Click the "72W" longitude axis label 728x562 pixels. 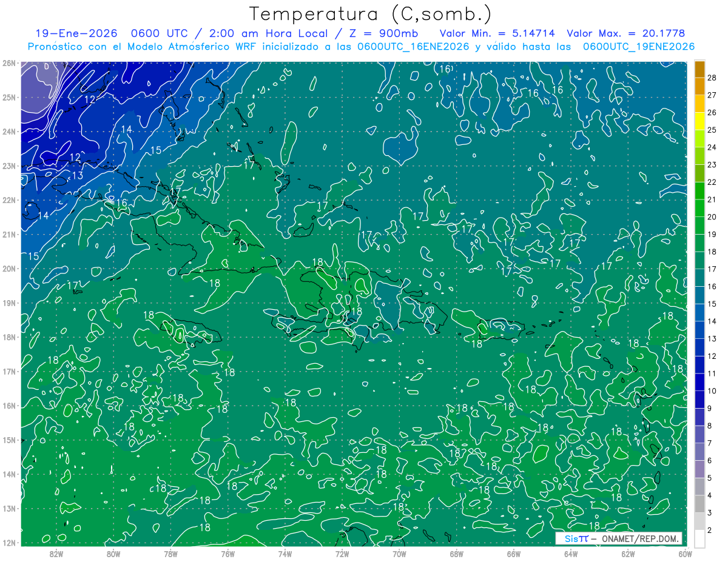(342, 554)
